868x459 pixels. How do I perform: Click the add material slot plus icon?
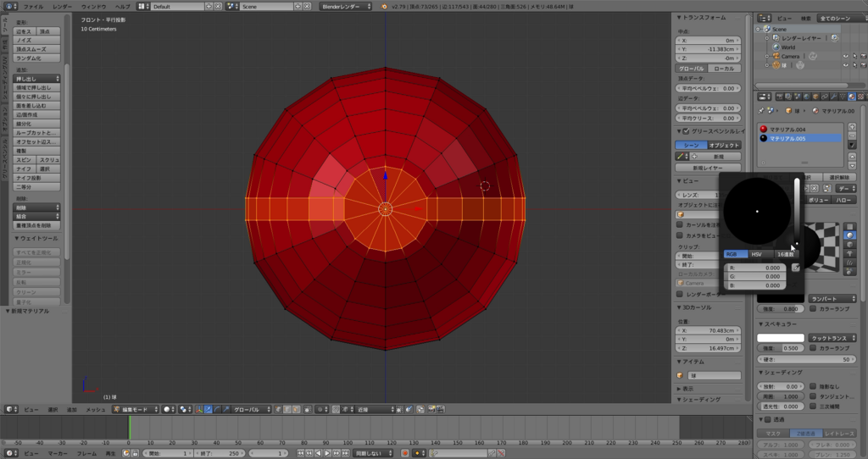tap(852, 128)
